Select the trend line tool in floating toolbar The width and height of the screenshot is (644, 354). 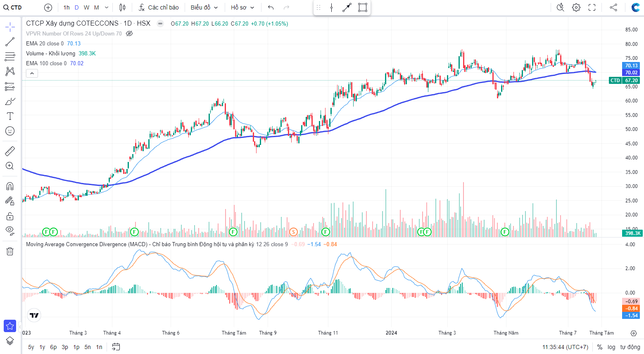click(347, 7)
